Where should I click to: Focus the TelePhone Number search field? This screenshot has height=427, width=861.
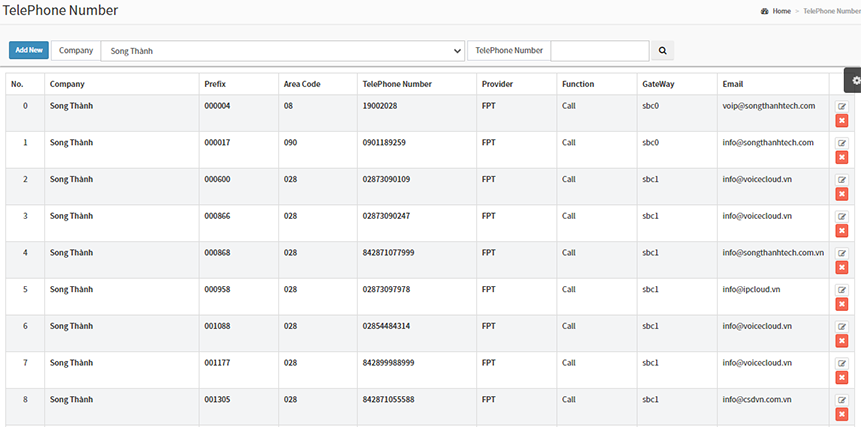[600, 50]
